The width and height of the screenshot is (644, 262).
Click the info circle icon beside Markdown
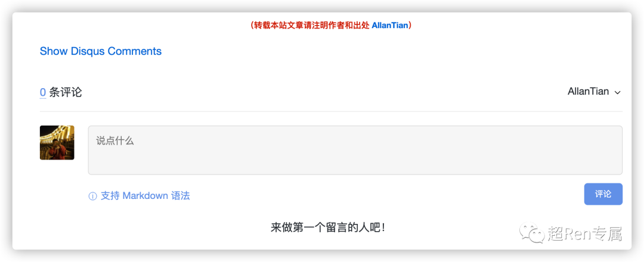92,196
